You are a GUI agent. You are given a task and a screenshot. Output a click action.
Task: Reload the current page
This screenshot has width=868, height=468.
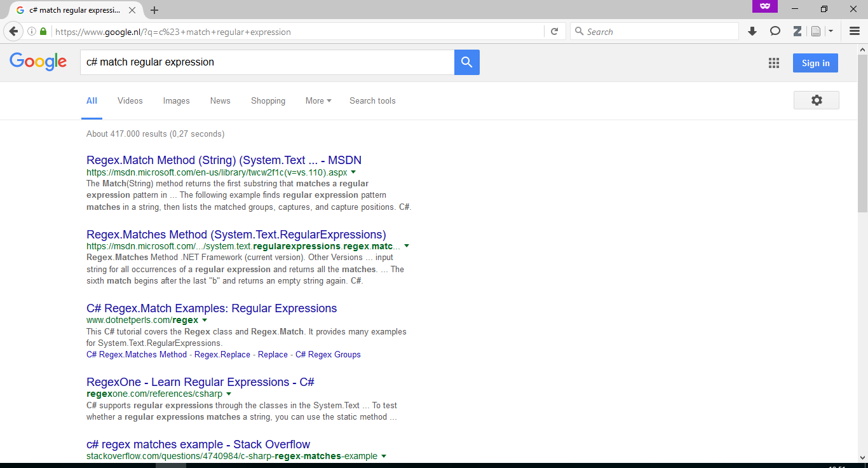(554, 31)
